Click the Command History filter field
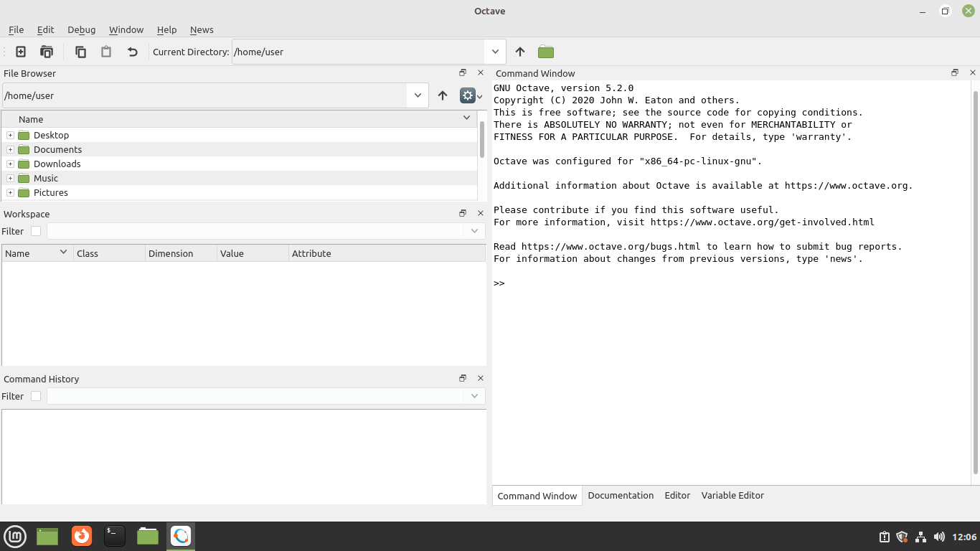The width and height of the screenshot is (980, 551). click(255, 396)
